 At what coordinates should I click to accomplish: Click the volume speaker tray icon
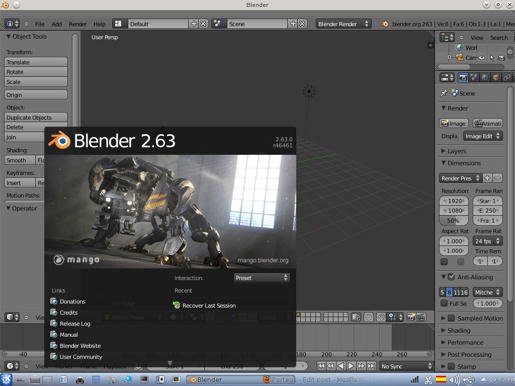coord(454,380)
